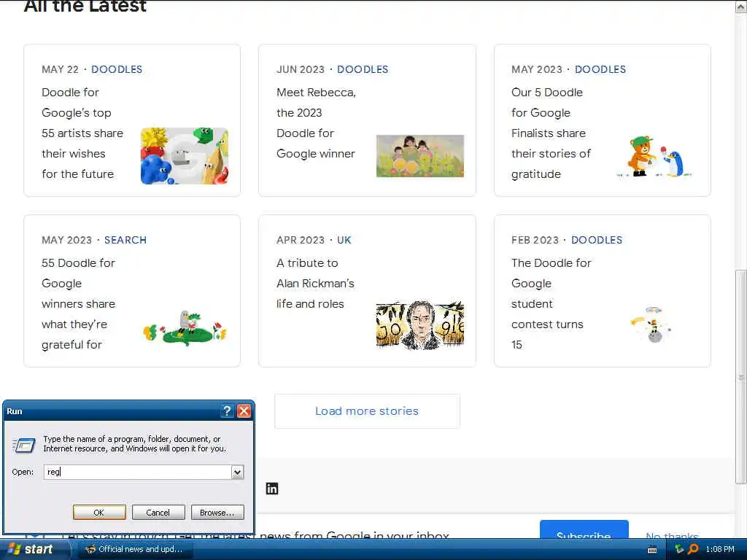Confirm the Run dialog with OK
The width and height of the screenshot is (747, 560).
[99, 513]
